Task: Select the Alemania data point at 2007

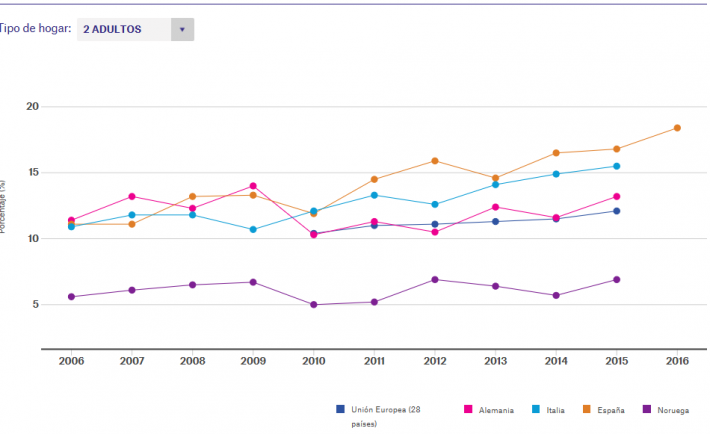Action: (132, 197)
